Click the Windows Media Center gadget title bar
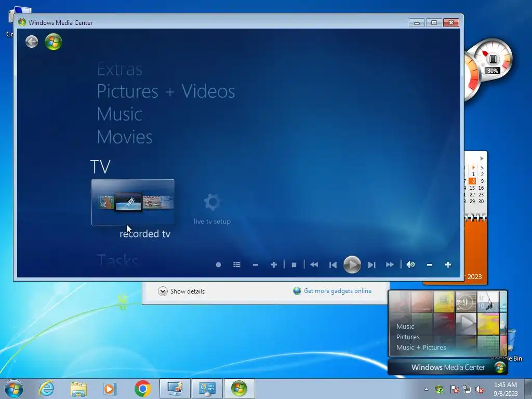This screenshot has width=532, height=399. pos(447,367)
